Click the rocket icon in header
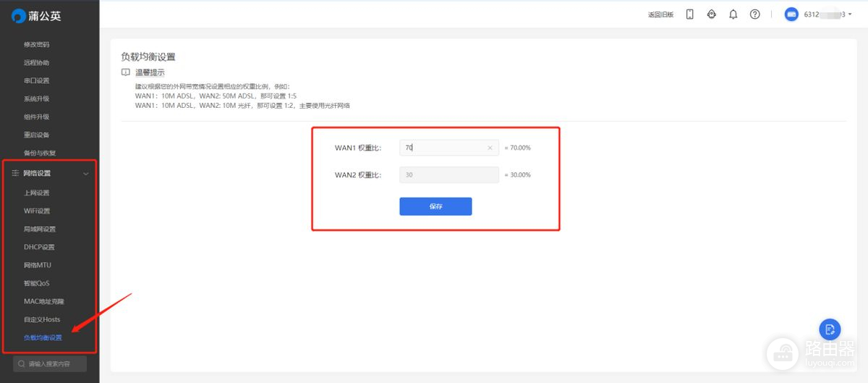Screen dimensions: 868x383 pyautogui.click(x=712, y=14)
